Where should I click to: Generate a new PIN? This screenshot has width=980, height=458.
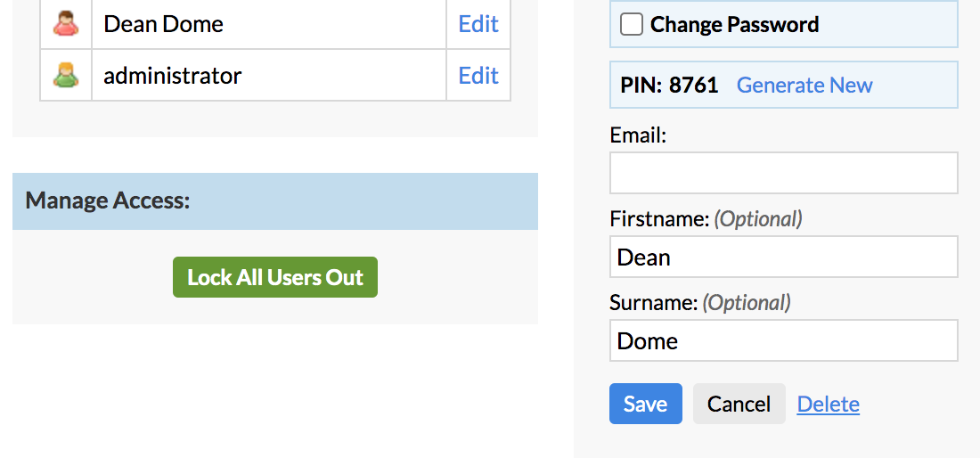pos(804,85)
